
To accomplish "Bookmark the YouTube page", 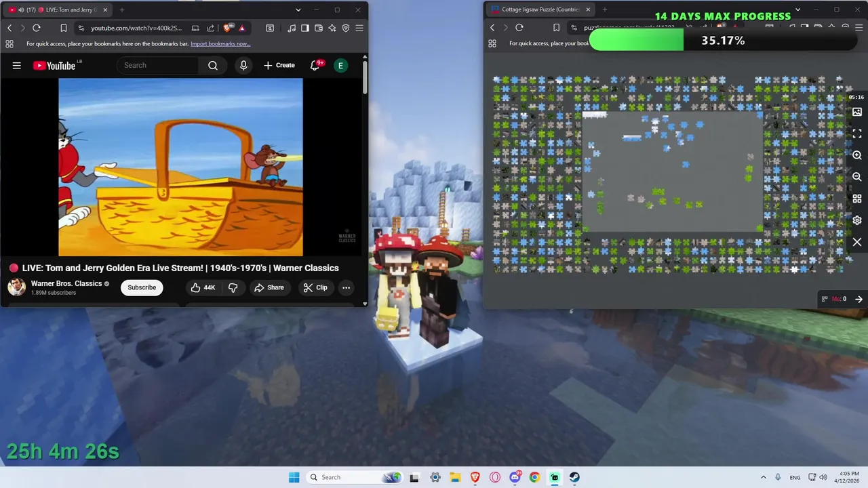I will [63, 28].
